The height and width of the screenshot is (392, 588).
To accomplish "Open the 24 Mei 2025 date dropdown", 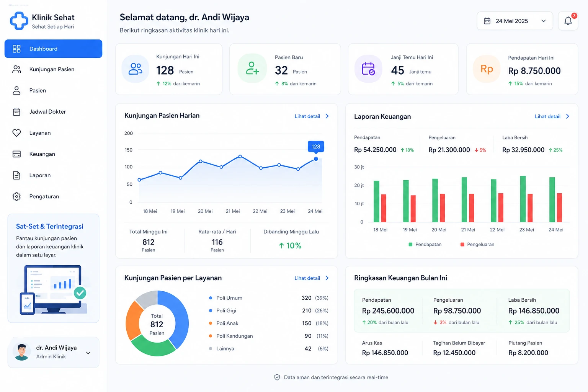I will click(515, 21).
